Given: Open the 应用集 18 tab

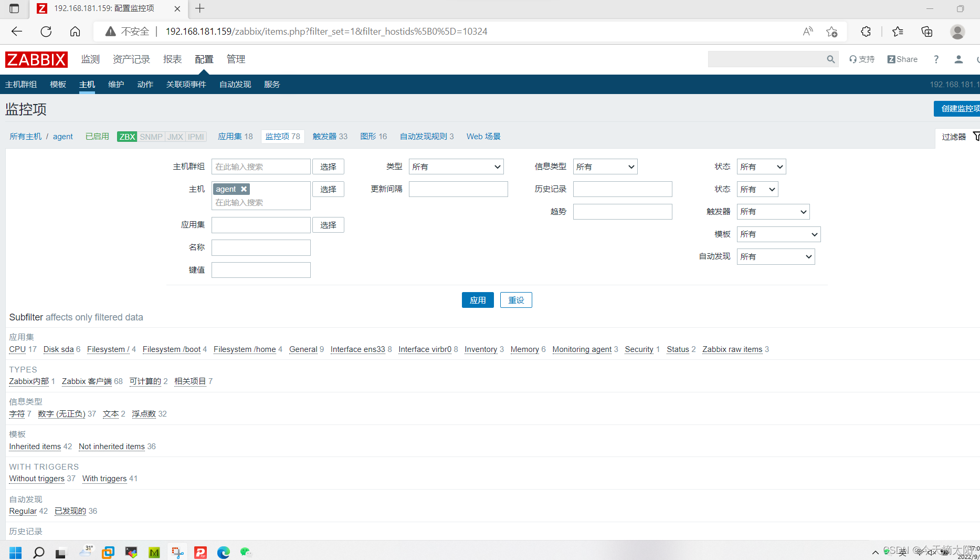Looking at the screenshot, I should pos(235,137).
